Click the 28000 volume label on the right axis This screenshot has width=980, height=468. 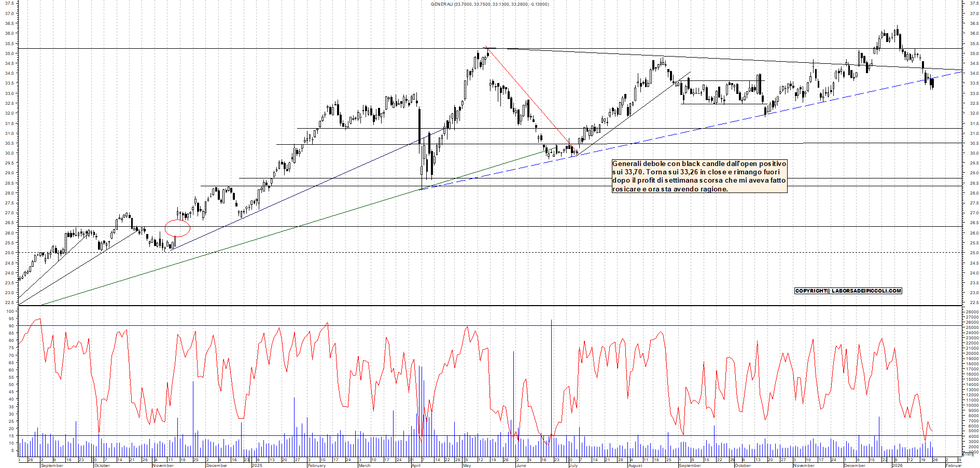click(x=972, y=312)
